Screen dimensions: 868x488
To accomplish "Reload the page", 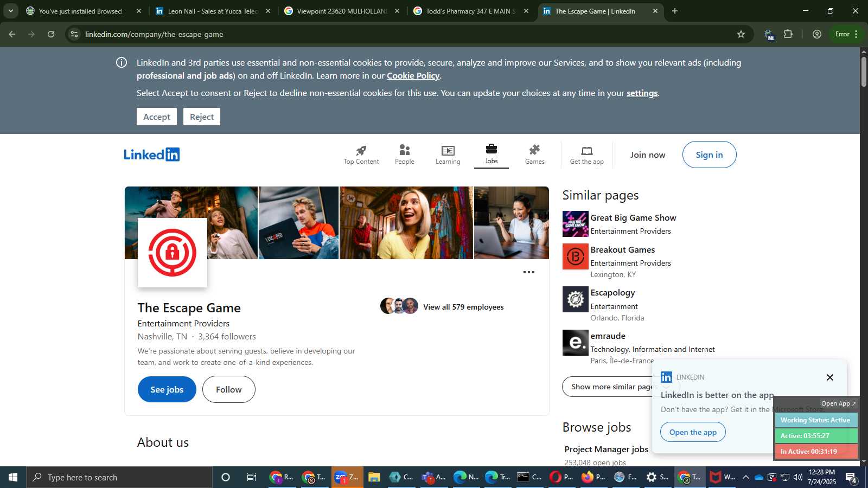I will point(51,34).
